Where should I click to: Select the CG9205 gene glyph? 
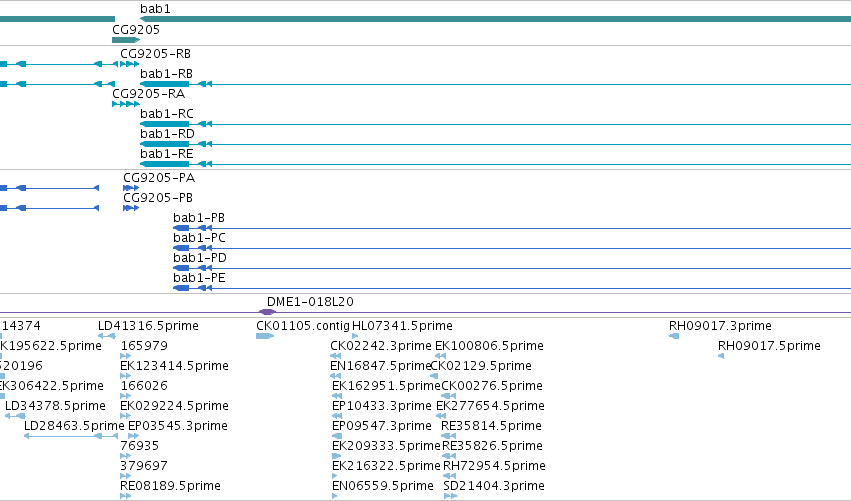(x=126, y=40)
